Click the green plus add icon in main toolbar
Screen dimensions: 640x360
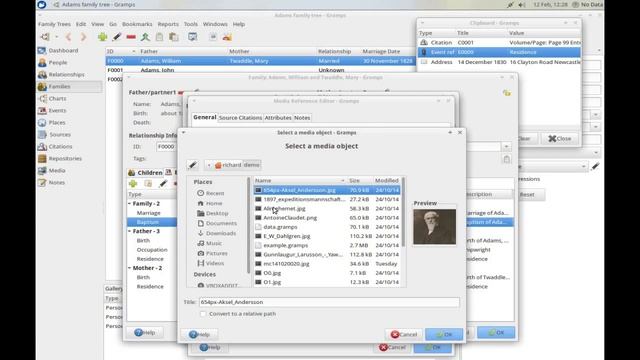102,37
